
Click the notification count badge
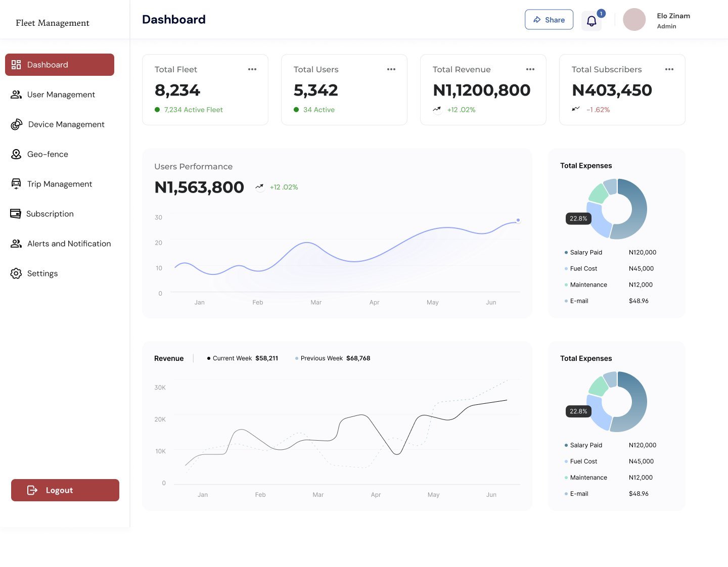pyautogui.click(x=601, y=14)
